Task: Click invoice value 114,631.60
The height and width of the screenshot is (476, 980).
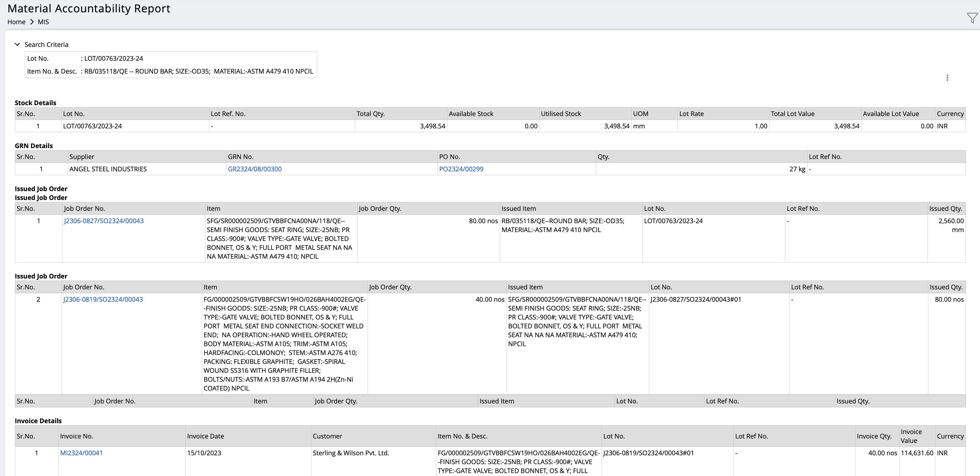Action: [917, 453]
